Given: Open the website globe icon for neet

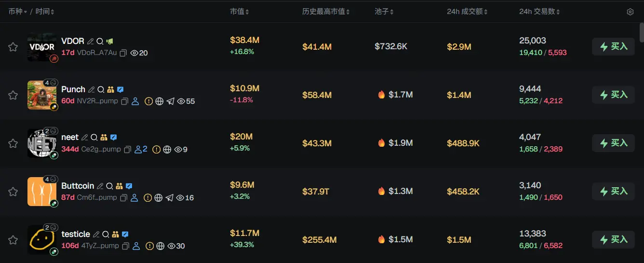Looking at the screenshot, I should pyautogui.click(x=167, y=150).
